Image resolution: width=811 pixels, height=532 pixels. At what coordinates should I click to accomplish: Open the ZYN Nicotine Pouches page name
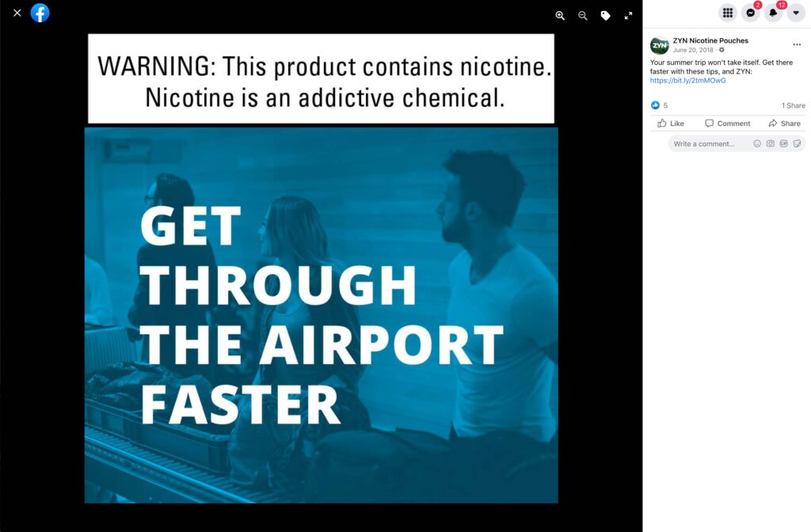click(710, 40)
